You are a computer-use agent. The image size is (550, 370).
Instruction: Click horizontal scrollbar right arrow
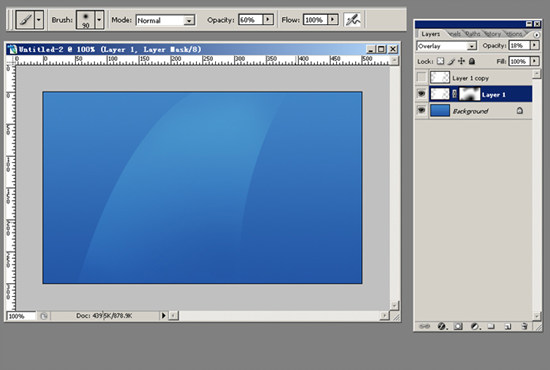(x=384, y=316)
